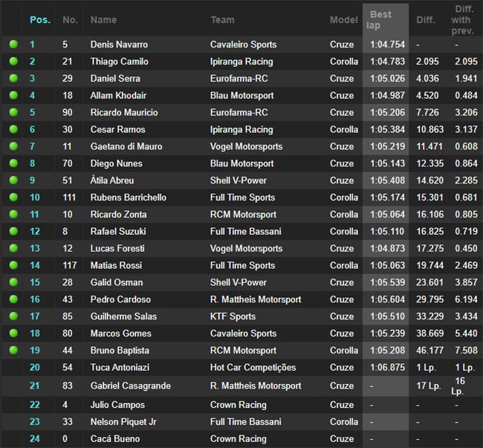Image resolution: width=483 pixels, height=448 pixels.
Task: Click the green status dot for Ricardo Zonta
Action: tap(13, 214)
